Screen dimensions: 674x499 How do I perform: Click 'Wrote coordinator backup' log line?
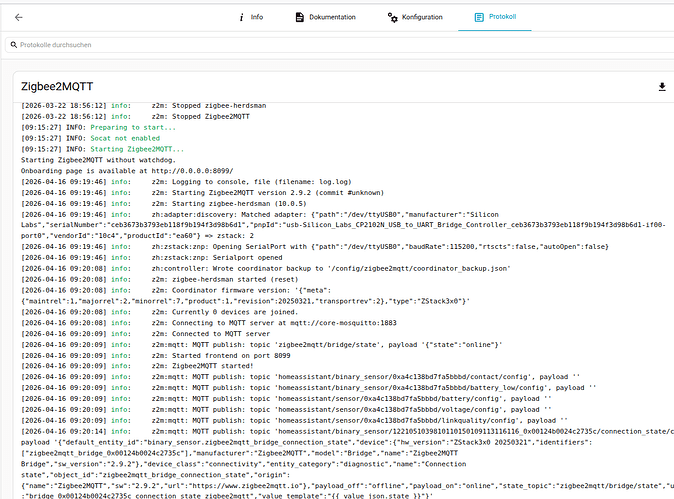(x=266, y=269)
